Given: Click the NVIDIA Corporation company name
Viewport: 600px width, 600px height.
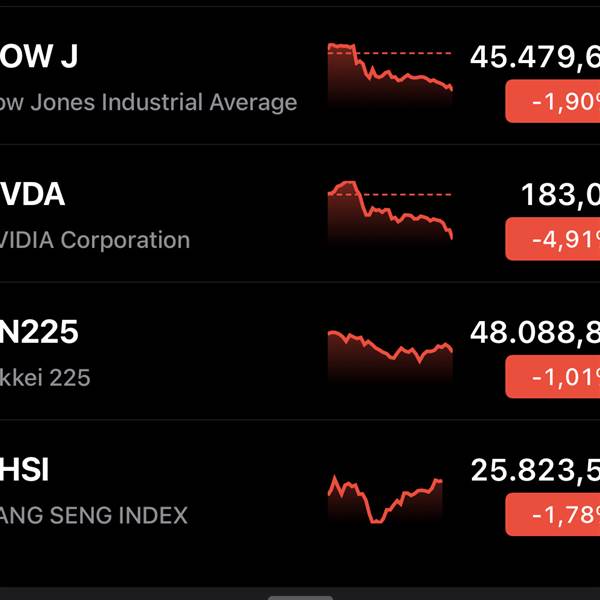Looking at the screenshot, I should (95, 240).
